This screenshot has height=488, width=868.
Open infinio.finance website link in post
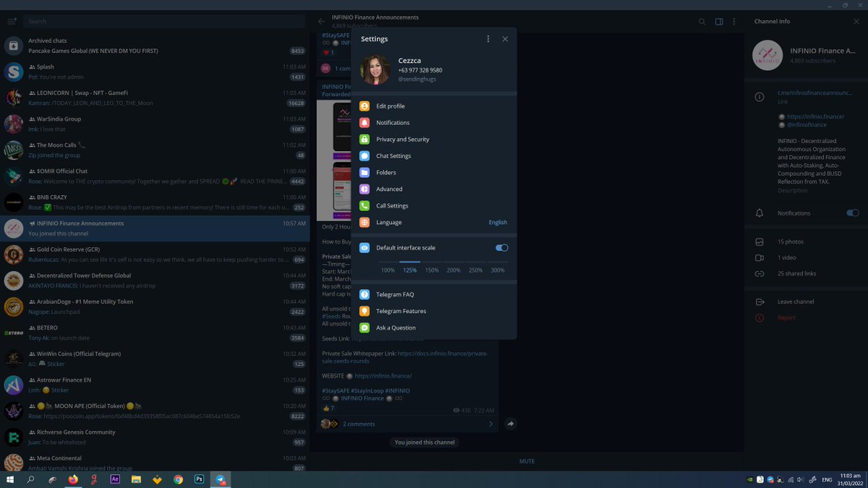(383, 376)
